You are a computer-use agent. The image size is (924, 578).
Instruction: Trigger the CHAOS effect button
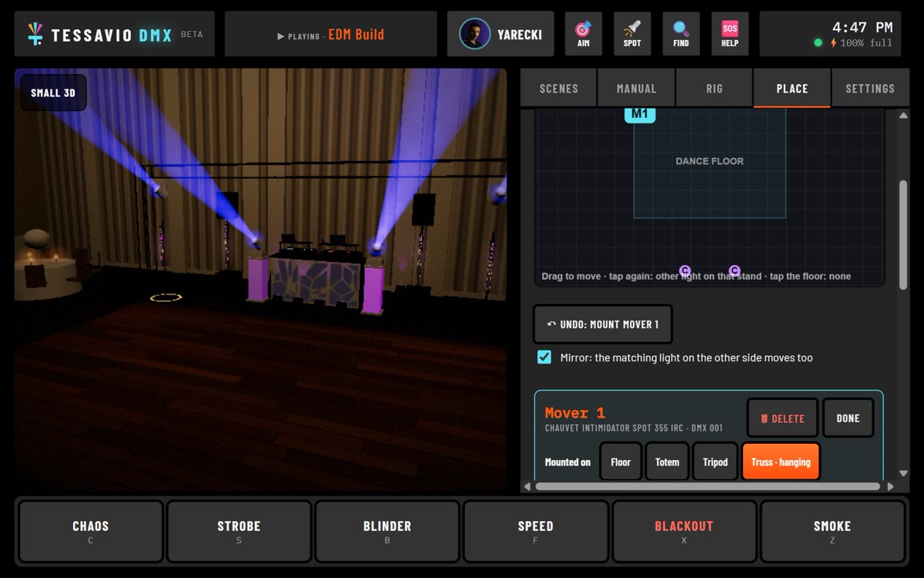tap(91, 531)
